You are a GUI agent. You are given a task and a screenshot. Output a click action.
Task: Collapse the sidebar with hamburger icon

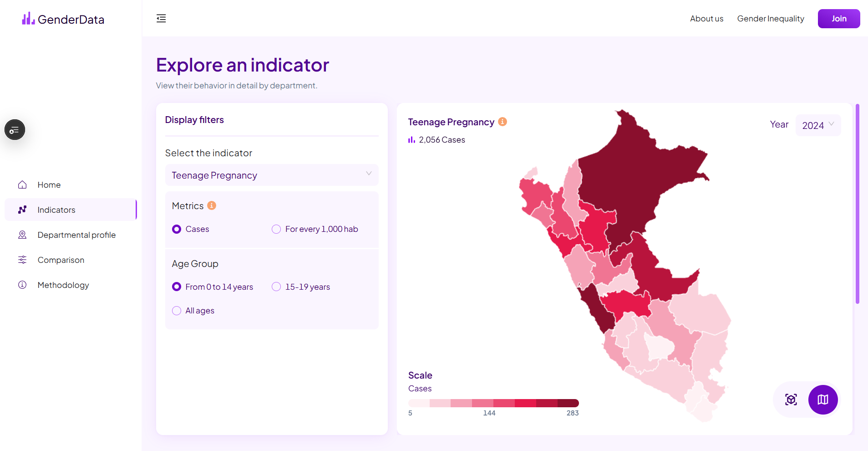161,18
